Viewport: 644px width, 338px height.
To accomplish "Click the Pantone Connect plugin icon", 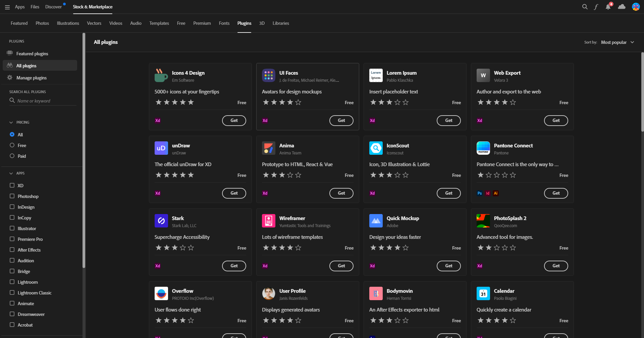I will [483, 148].
